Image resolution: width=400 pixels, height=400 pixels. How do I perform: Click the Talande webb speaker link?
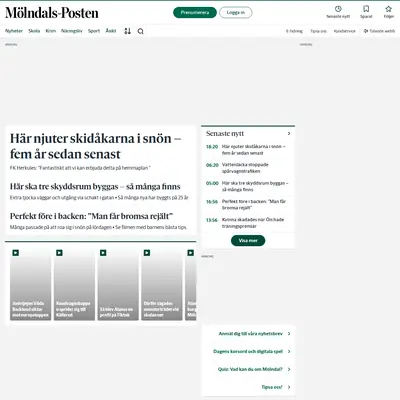click(x=379, y=31)
